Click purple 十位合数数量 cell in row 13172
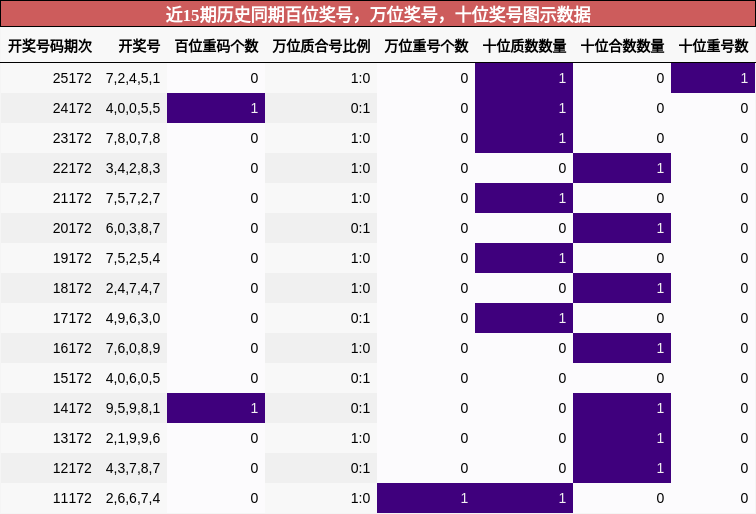This screenshot has height=514, width=756. tap(622, 438)
